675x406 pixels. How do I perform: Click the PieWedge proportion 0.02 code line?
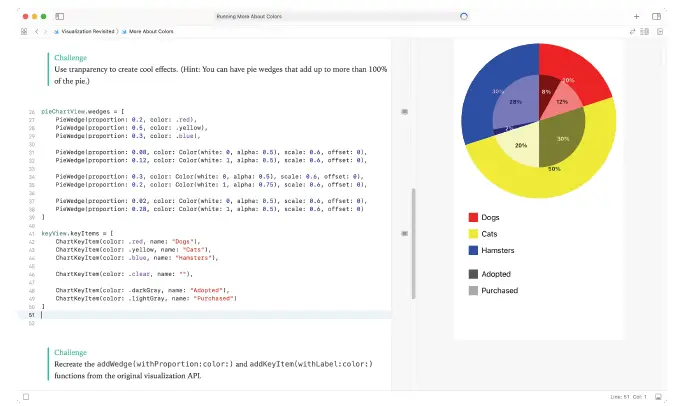tap(211, 201)
